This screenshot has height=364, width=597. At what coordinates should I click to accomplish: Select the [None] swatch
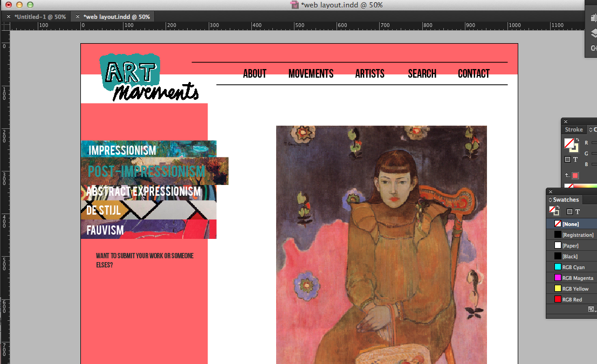coord(572,224)
